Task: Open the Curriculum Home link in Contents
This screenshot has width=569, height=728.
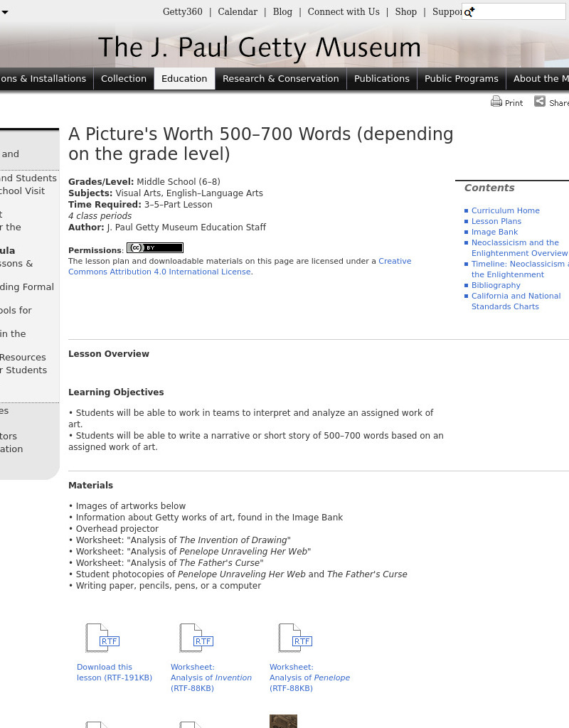Action: point(506,210)
